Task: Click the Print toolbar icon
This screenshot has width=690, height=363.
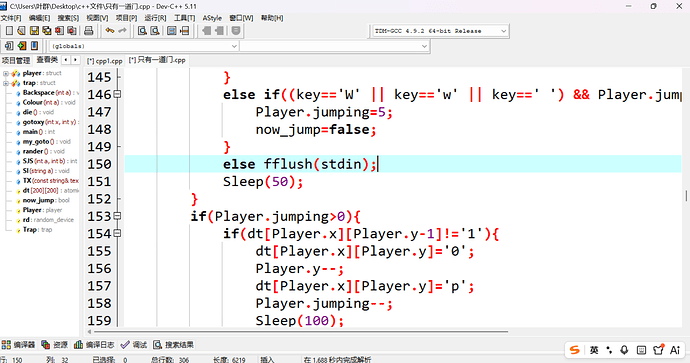Action: 88,30
